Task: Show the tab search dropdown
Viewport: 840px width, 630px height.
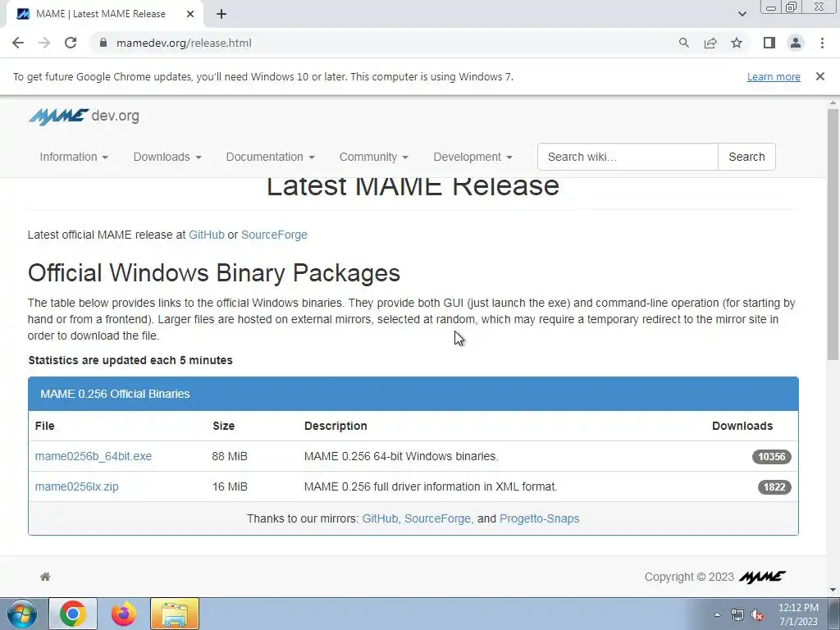Action: coord(742,14)
